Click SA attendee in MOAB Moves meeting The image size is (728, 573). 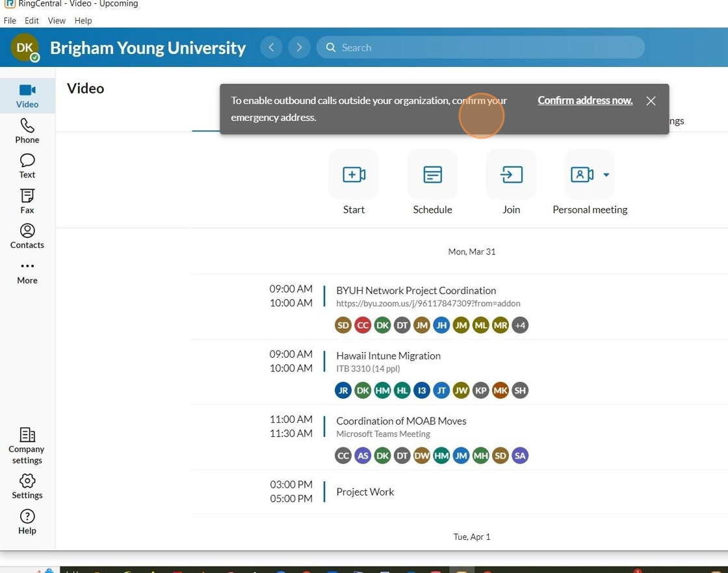coord(520,455)
